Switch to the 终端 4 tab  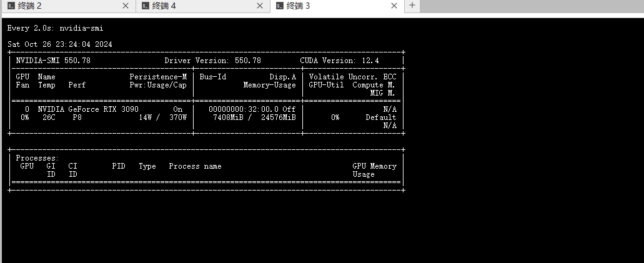pos(164,6)
